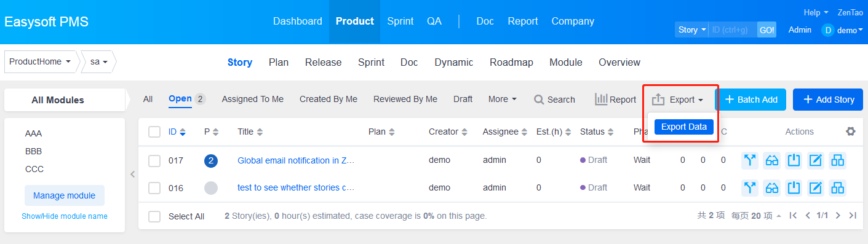The width and height of the screenshot is (868, 244).
Task: Sort by ID column arrows
Action: 182,132
